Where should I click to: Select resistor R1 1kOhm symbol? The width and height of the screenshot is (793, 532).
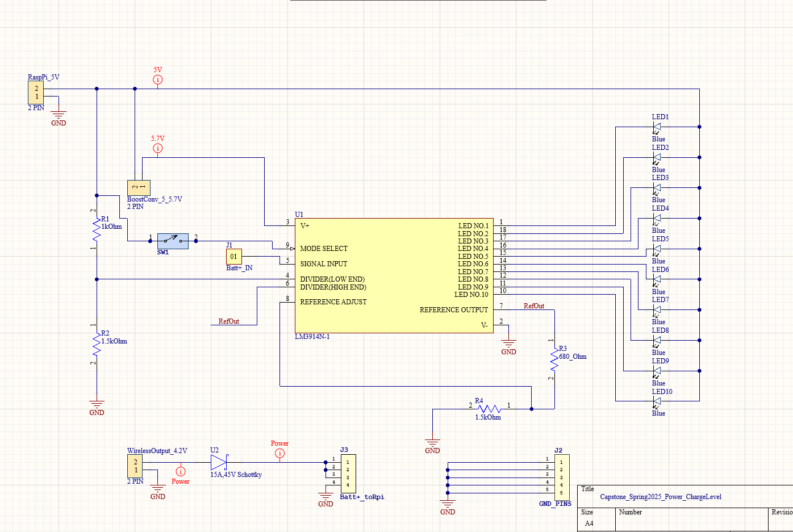[97, 228]
